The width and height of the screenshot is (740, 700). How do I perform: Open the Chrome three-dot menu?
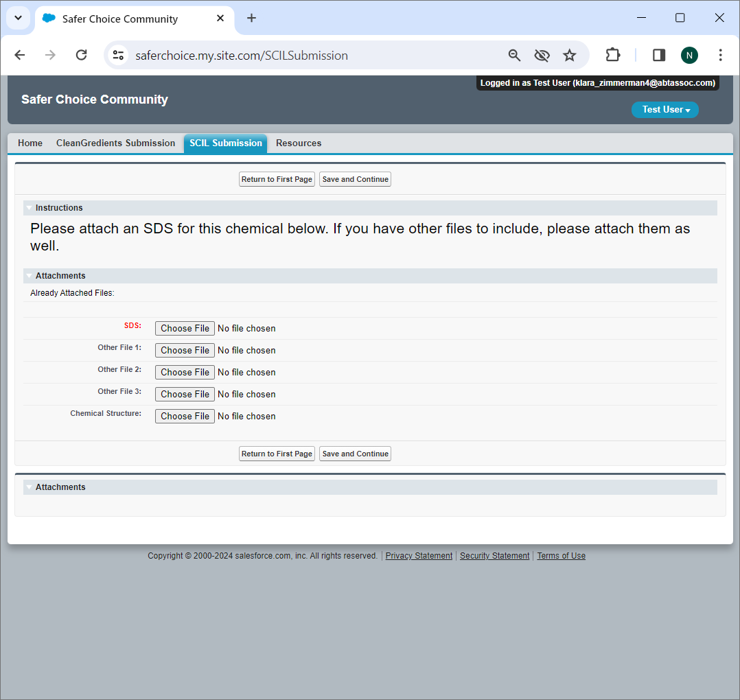click(720, 55)
